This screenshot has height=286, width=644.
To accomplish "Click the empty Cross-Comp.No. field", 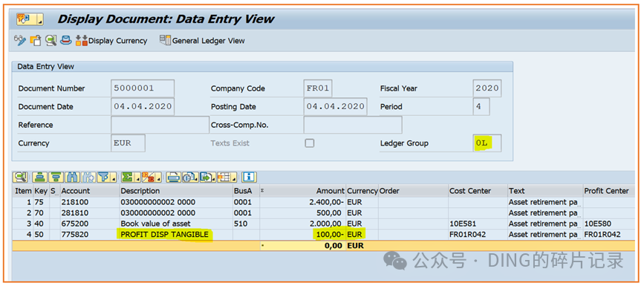I will coord(352,125).
